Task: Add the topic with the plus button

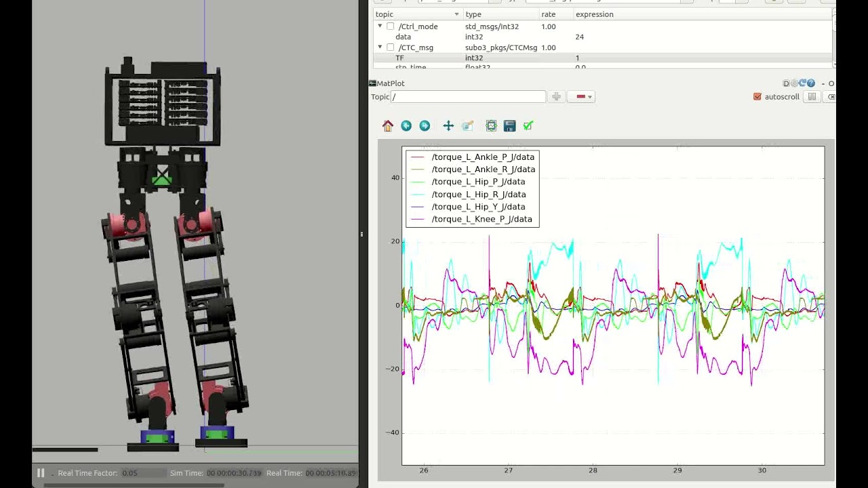Action: pyautogui.click(x=556, y=97)
